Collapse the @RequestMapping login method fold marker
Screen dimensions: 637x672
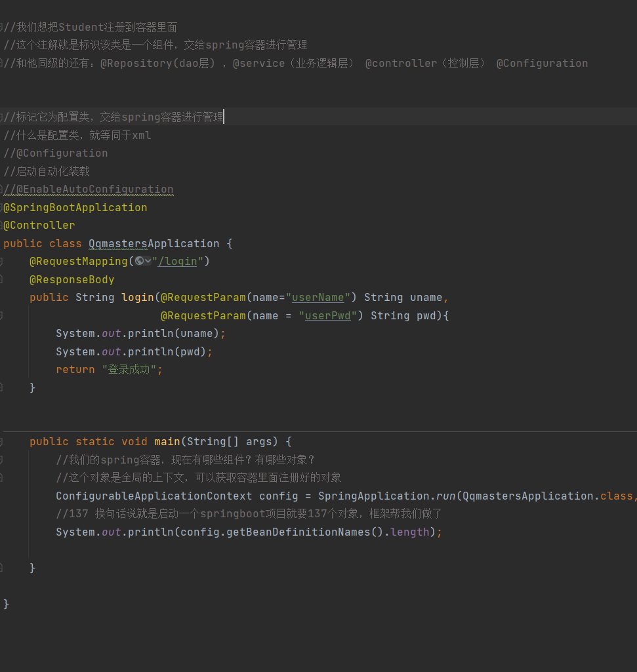(1, 262)
